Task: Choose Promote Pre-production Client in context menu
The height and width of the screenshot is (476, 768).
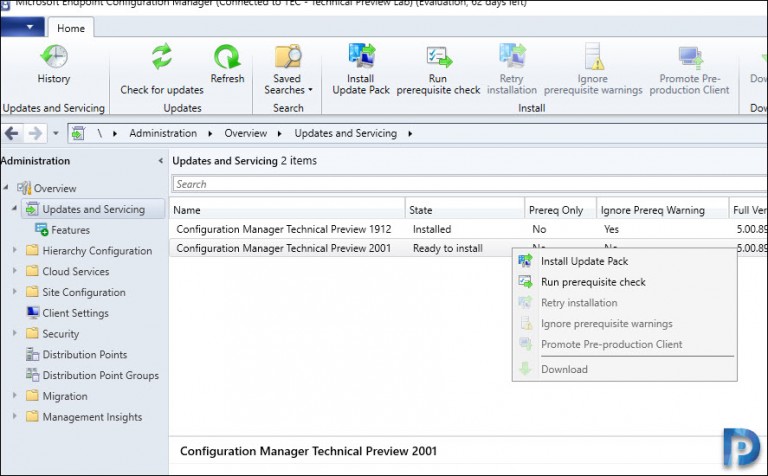Action: [x=624, y=344]
